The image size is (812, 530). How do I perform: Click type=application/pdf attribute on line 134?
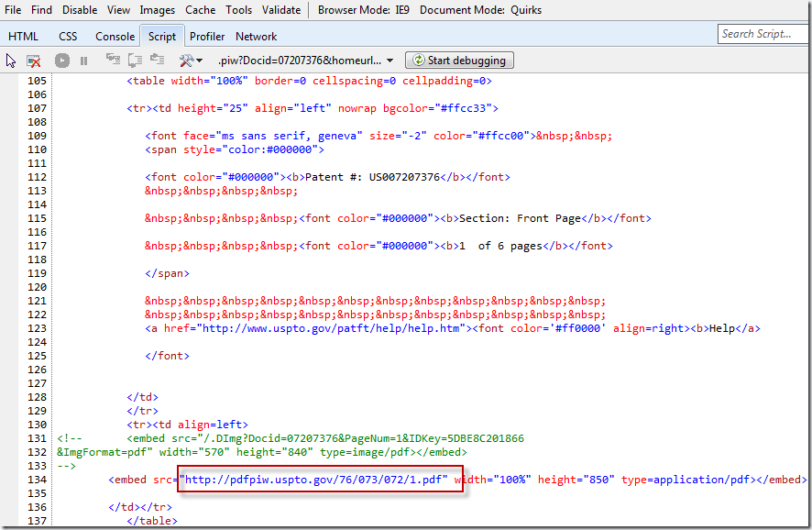(x=686, y=480)
